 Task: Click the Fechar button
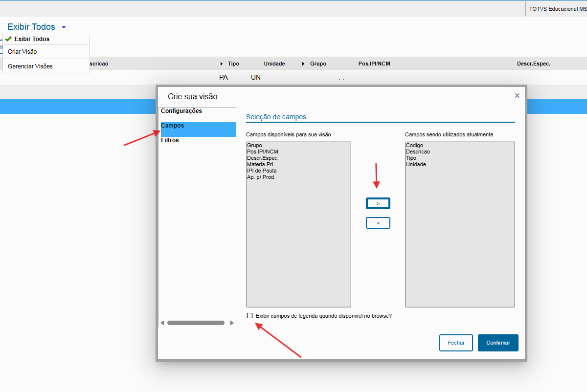tap(456, 343)
